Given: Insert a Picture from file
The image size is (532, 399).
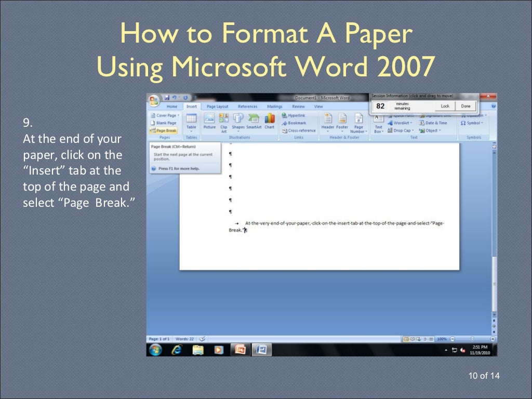Looking at the screenshot, I should pos(209,122).
